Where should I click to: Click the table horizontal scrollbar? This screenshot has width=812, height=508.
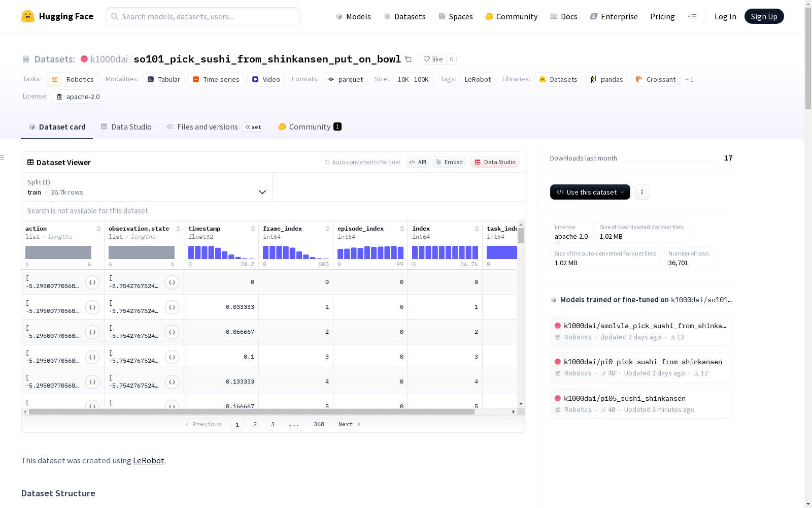[x=252, y=411]
